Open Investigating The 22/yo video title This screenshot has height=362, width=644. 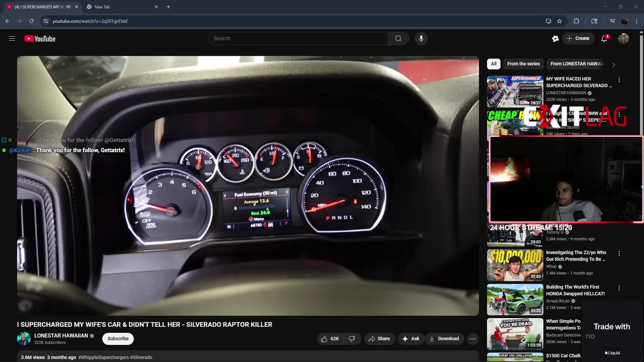(x=576, y=256)
